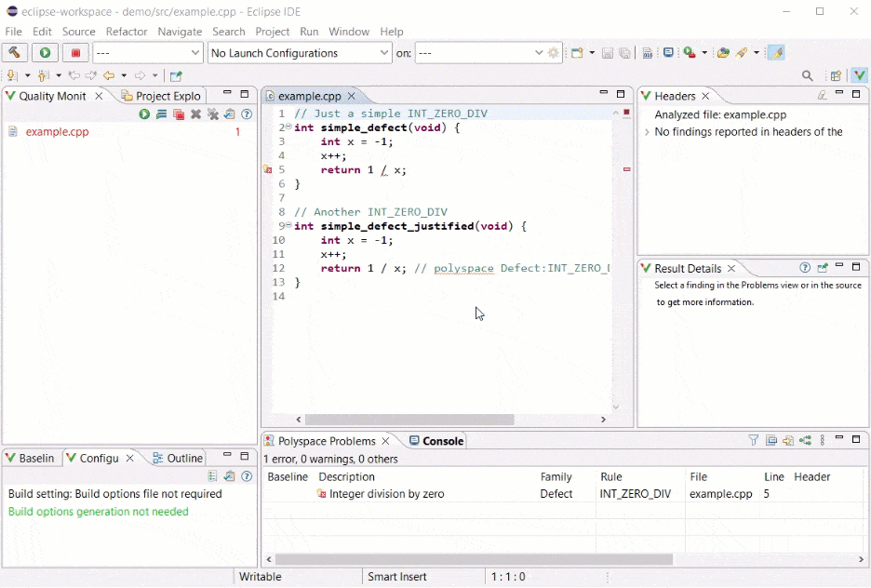The width and height of the screenshot is (871, 588).
Task: Click the filter icon in Polyspace Problems
Action: click(x=754, y=441)
